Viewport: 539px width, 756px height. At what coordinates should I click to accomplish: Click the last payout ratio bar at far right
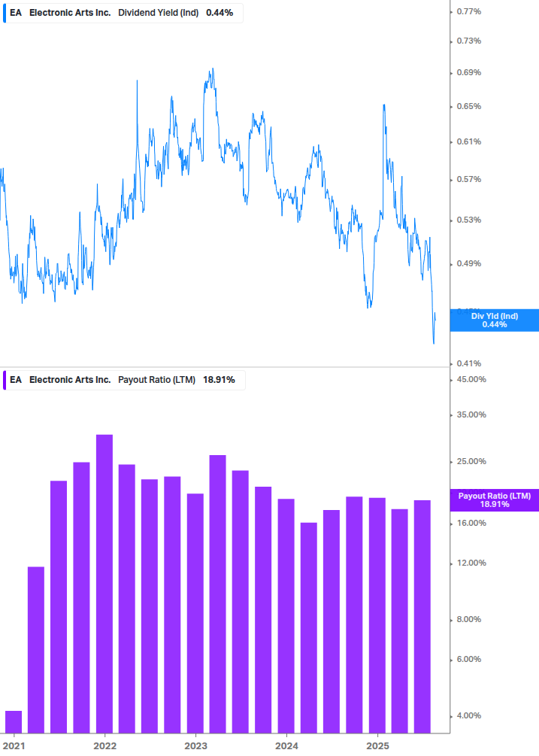point(422,617)
